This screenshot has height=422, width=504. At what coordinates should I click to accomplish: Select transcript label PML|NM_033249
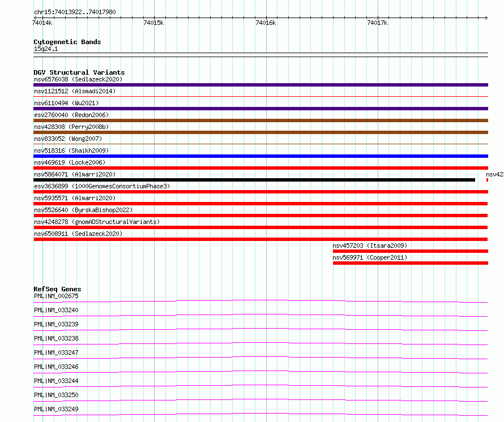pyautogui.click(x=56, y=409)
